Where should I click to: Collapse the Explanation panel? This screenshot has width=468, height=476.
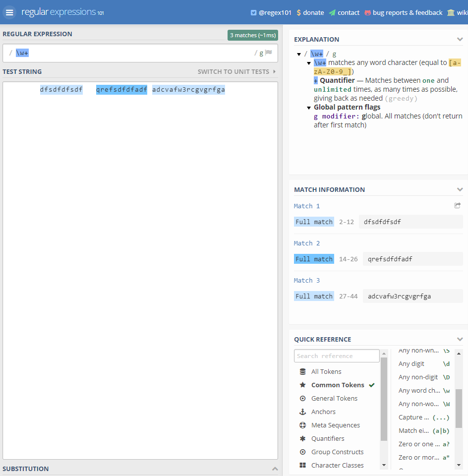pyautogui.click(x=460, y=39)
